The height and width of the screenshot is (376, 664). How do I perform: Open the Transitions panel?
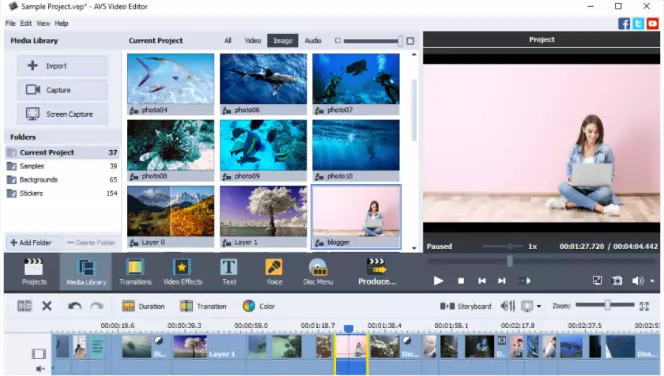click(x=135, y=272)
